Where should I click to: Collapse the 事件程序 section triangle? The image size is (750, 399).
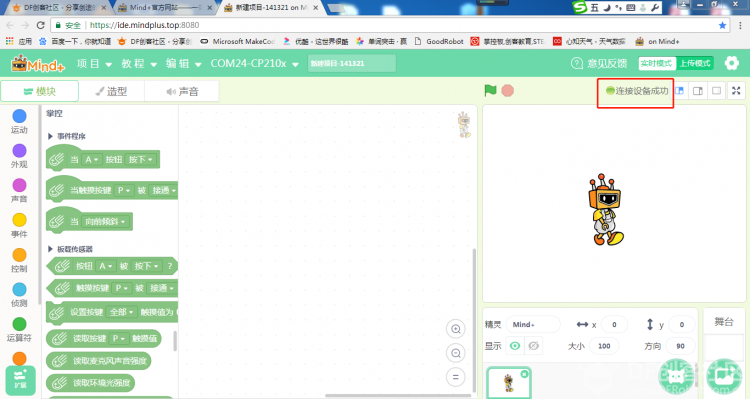[50, 136]
